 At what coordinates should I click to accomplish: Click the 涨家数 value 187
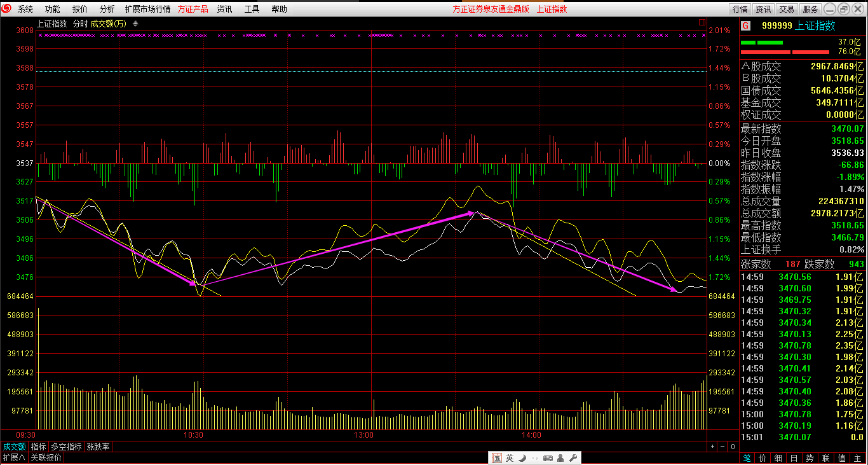793,264
